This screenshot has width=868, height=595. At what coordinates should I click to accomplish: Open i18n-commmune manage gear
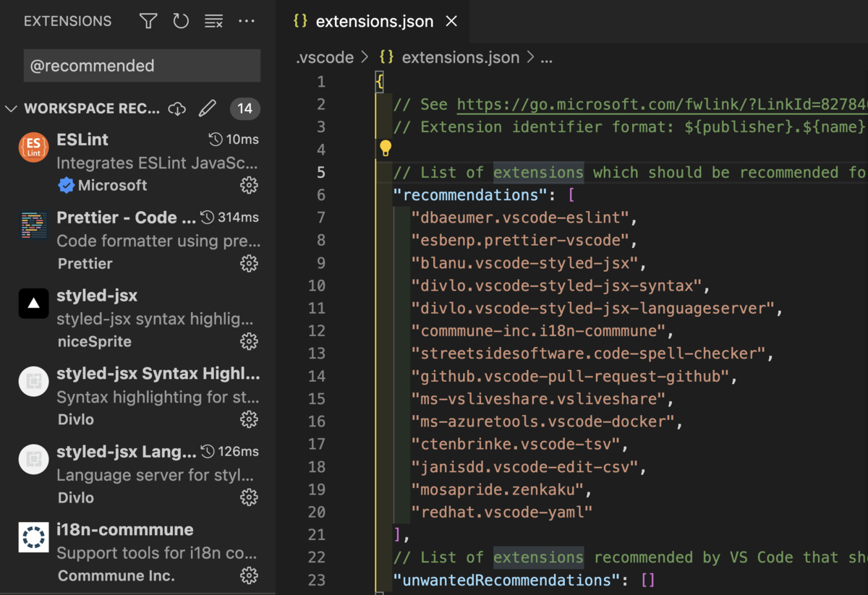[x=249, y=576]
